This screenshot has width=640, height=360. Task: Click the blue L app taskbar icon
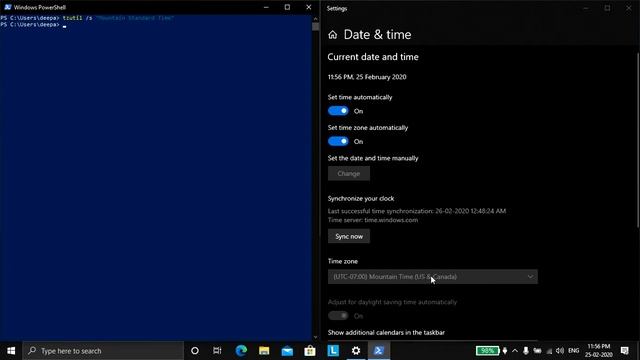(333, 351)
